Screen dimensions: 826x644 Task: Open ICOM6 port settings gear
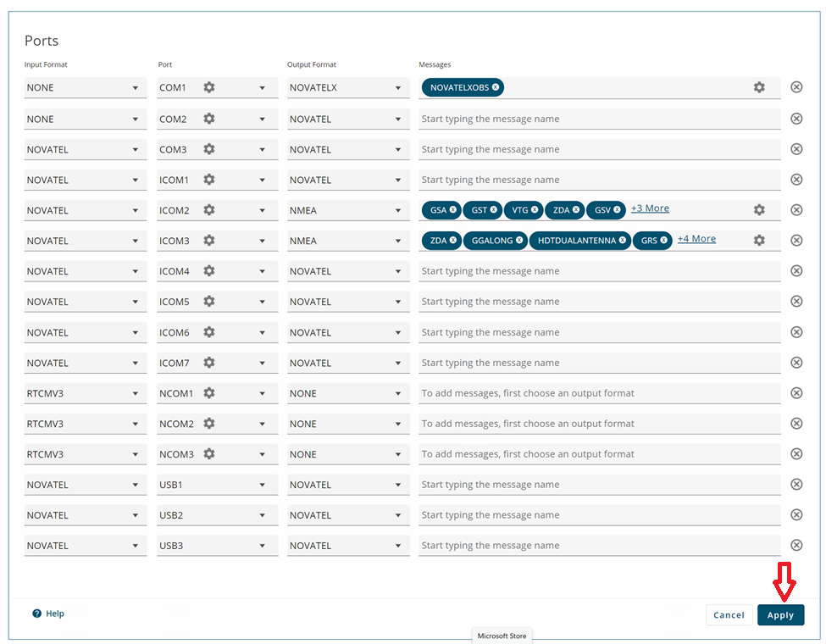(209, 332)
